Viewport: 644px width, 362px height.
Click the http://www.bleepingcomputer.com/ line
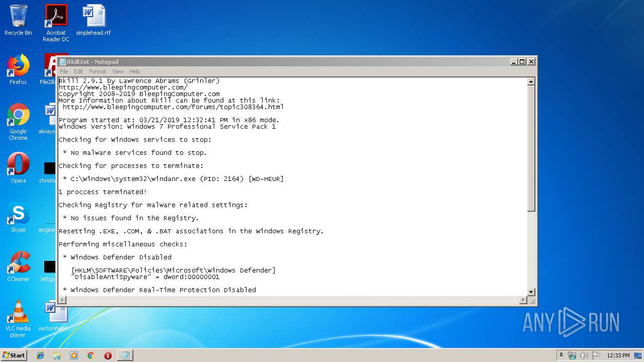[123, 87]
